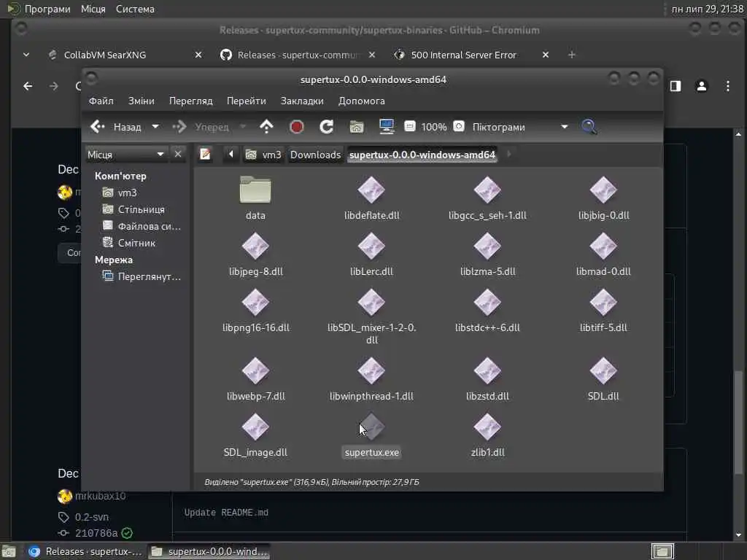
Task: Select libpng16-16.dll file
Action: pos(256,310)
